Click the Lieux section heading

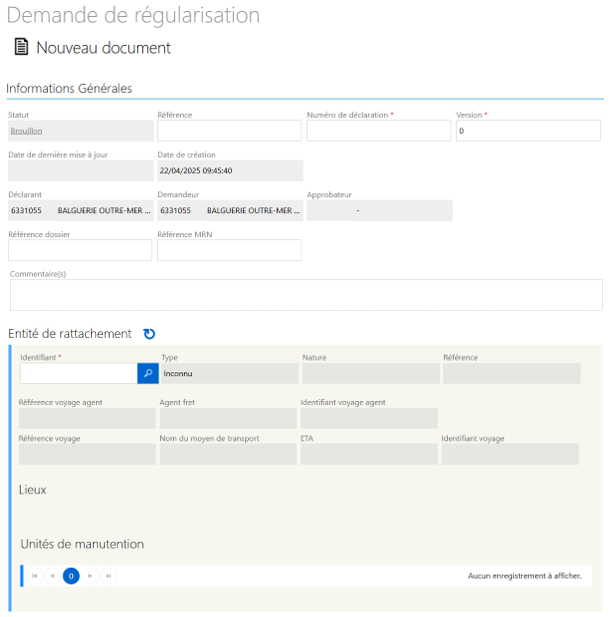coord(33,490)
